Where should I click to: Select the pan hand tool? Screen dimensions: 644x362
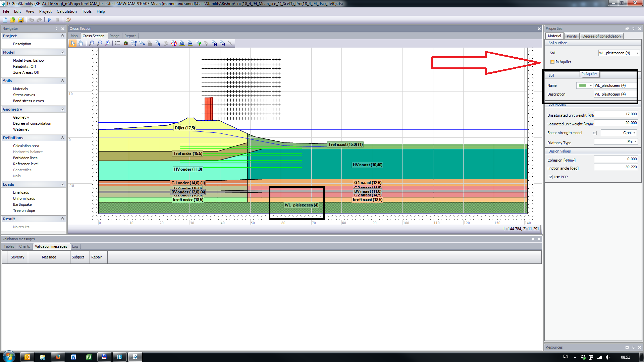[x=81, y=44]
